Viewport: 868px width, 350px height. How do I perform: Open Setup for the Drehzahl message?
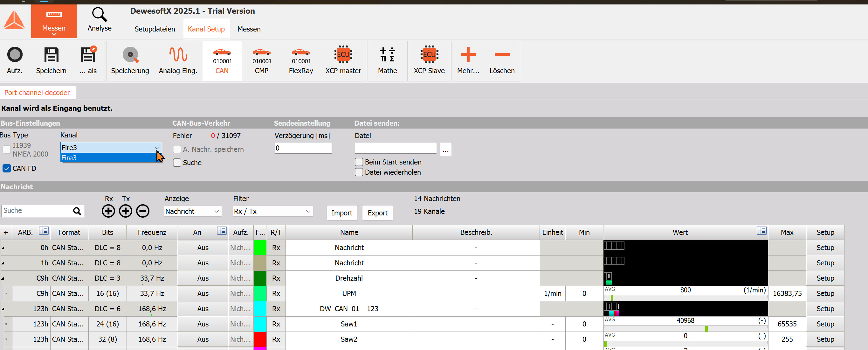pos(824,278)
